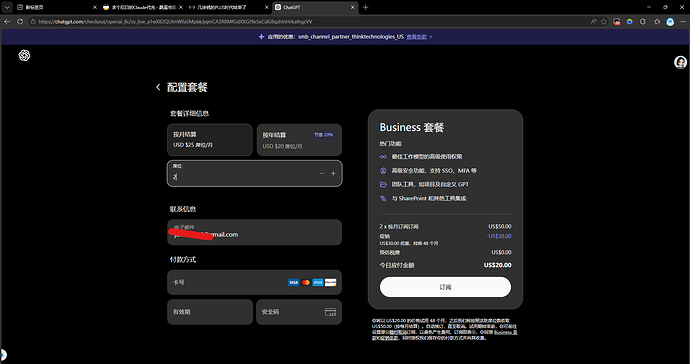690x364 pixels.
Task: Click the Mastercard icon
Action: coord(306,282)
